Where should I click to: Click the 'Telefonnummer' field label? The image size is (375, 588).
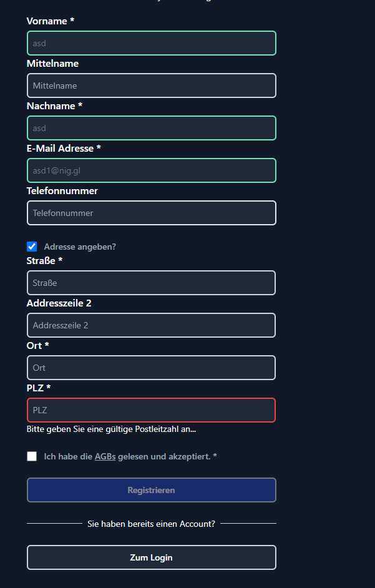(x=62, y=191)
